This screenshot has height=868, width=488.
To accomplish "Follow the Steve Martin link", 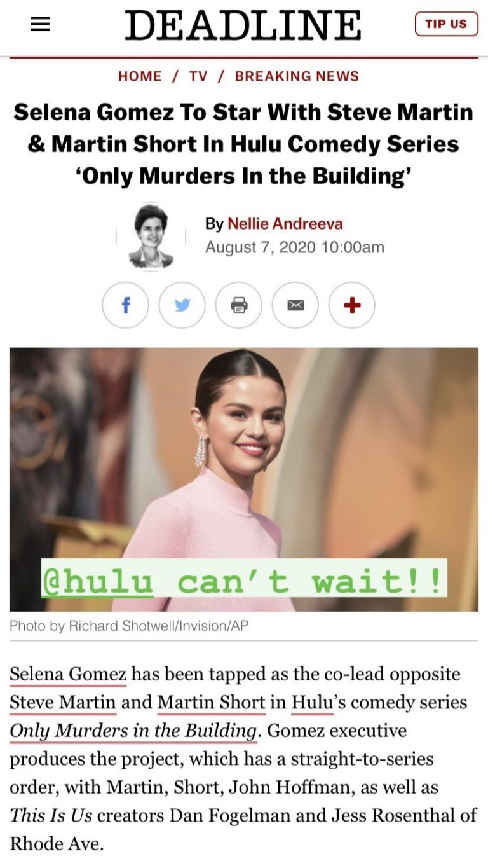I will 63,703.
